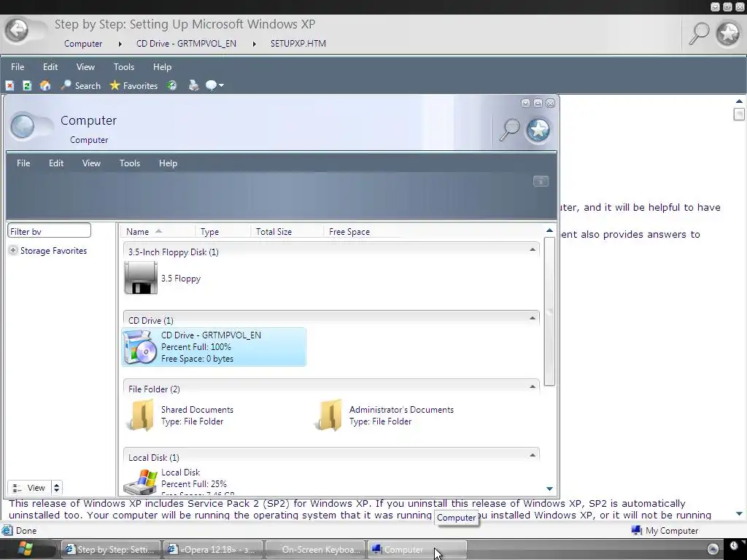Select the Local Disk drive icon
The image size is (747, 560).
[x=140, y=482]
